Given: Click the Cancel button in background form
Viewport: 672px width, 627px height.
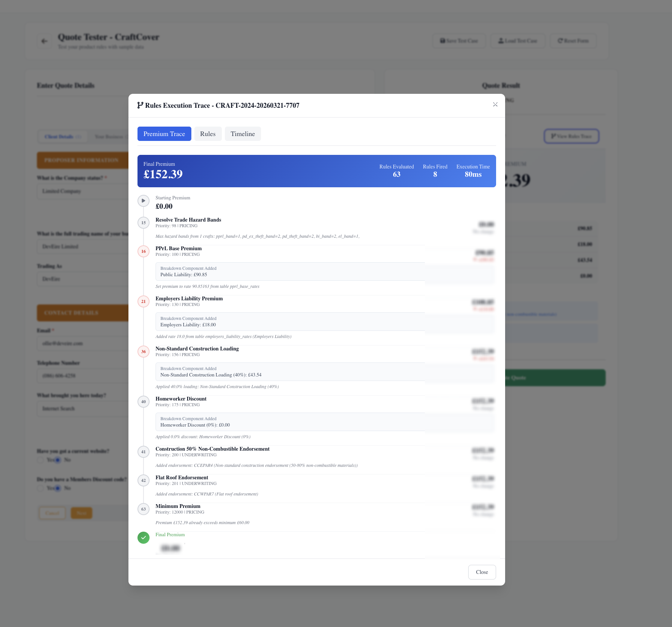Looking at the screenshot, I should [52, 513].
